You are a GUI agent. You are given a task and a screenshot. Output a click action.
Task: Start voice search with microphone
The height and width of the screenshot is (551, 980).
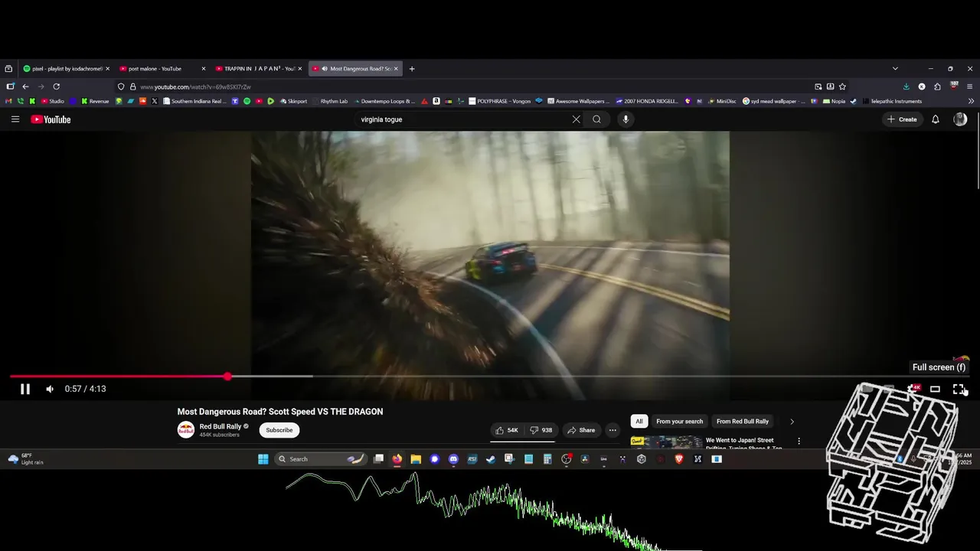click(x=626, y=119)
